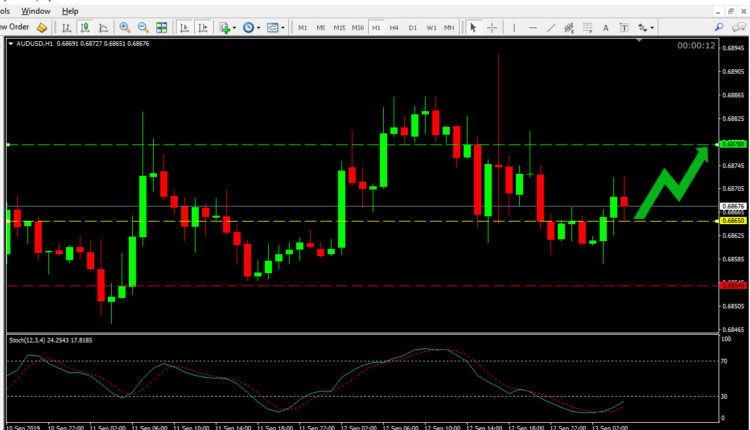This screenshot has width=750, height=430.
Task: Select the Fibonacci retracement tool
Action: 587,28
